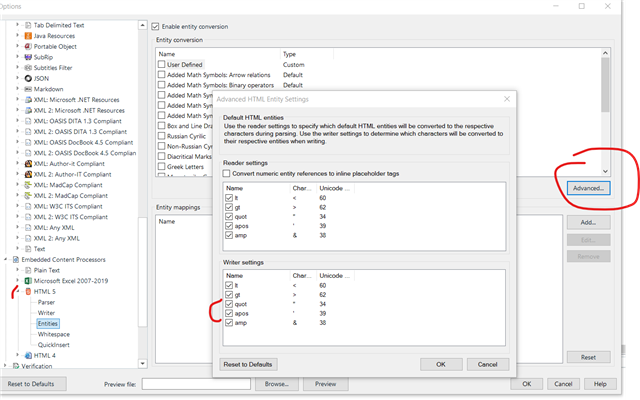The image size is (640, 400).
Task: Click the Add... entity mapping button
Action: (x=588, y=222)
